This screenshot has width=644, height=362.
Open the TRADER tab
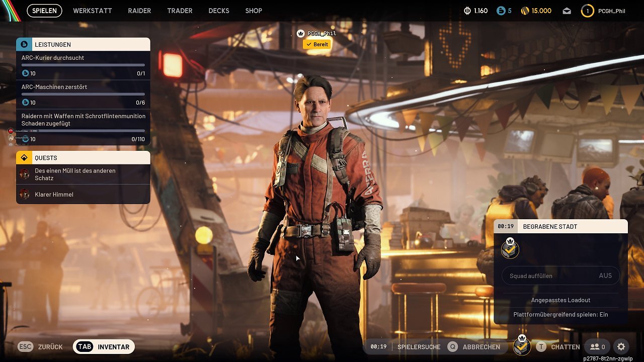click(180, 11)
